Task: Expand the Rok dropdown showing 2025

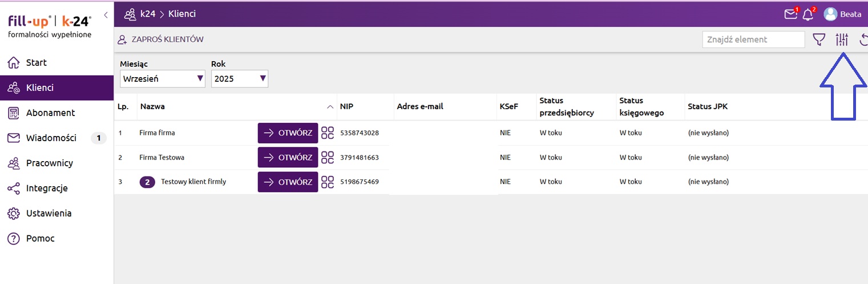Action: click(x=239, y=79)
